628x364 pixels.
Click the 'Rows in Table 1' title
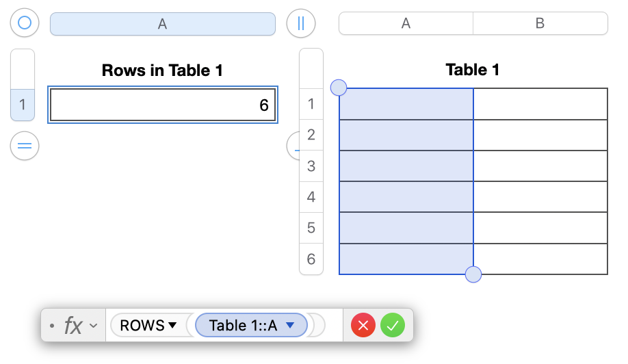(162, 70)
